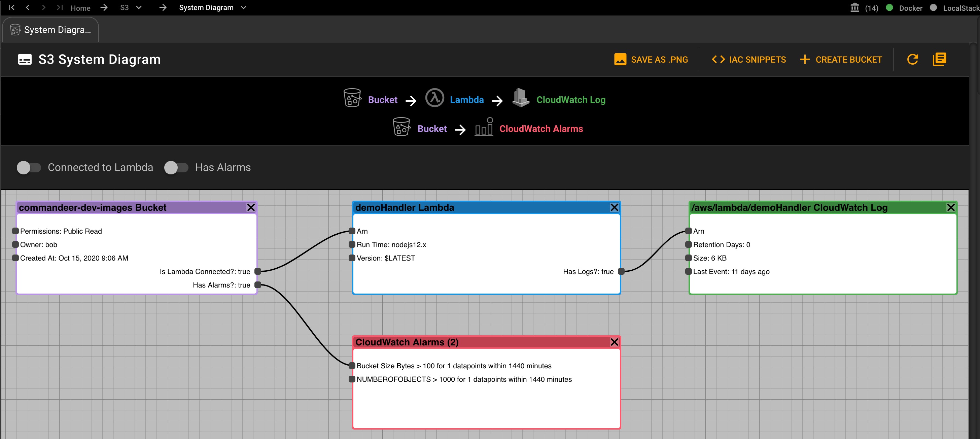The image size is (980, 439).
Task: Click the '(14)' accounts count
Action: pos(872,8)
